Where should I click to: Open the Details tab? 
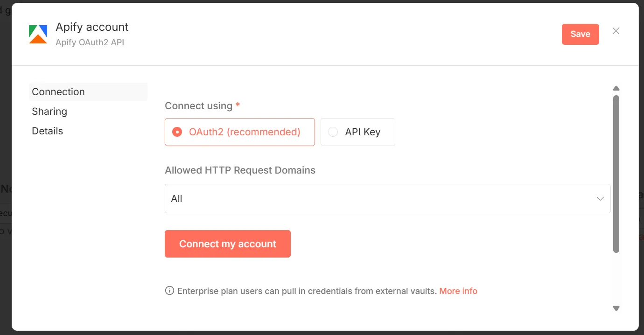(x=47, y=131)
